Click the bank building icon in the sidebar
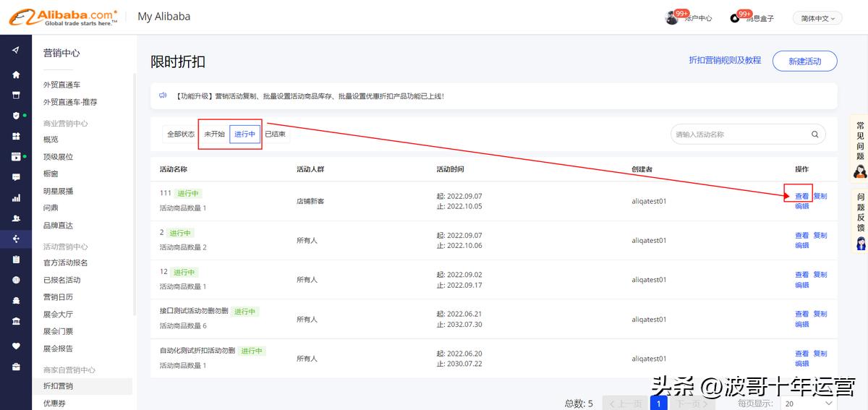 click(16, 321)
